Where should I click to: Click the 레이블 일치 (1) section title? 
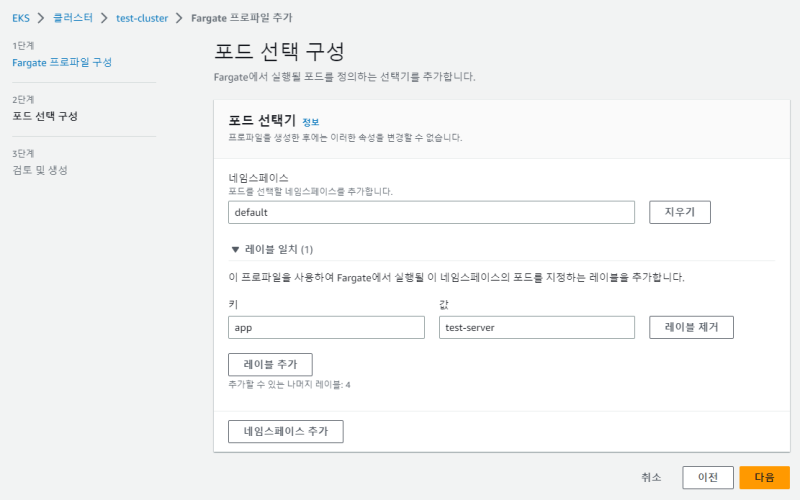coord(279,249)
